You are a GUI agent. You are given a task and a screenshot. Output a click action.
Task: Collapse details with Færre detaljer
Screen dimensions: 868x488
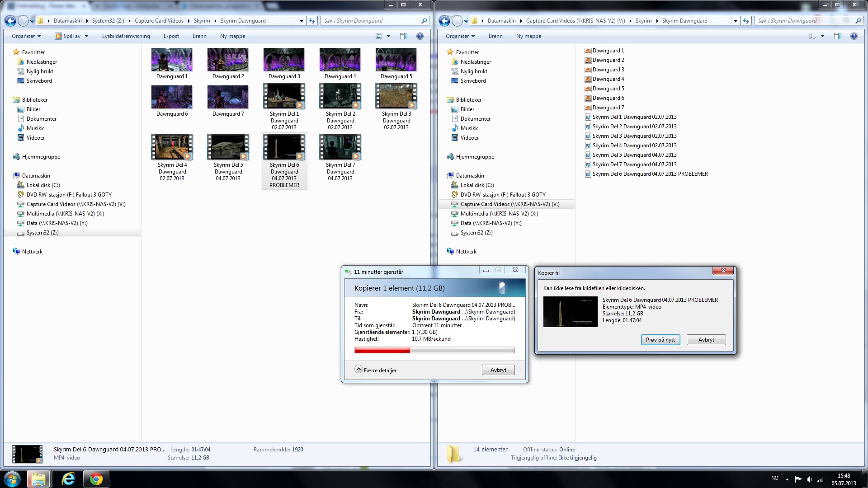tap(376, 370)
